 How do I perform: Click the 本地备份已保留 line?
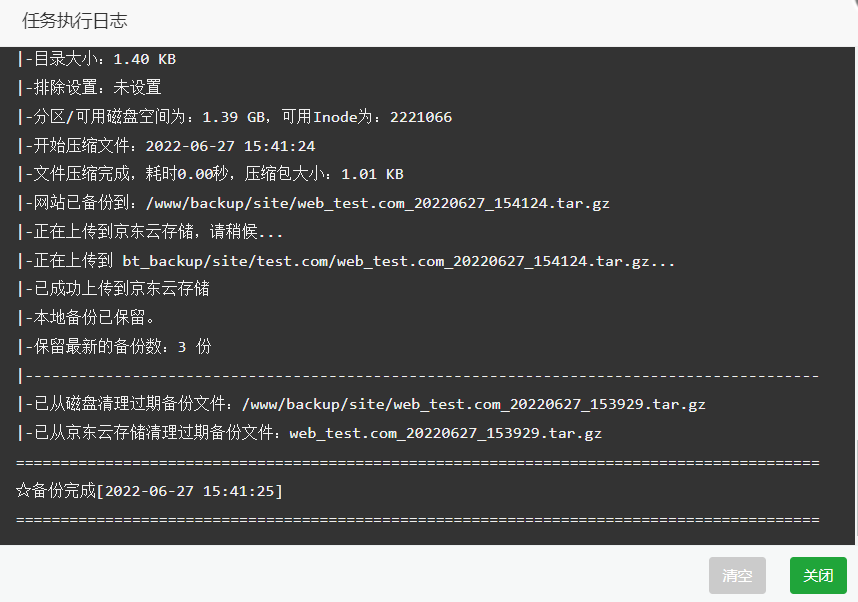tap(86, 317)
